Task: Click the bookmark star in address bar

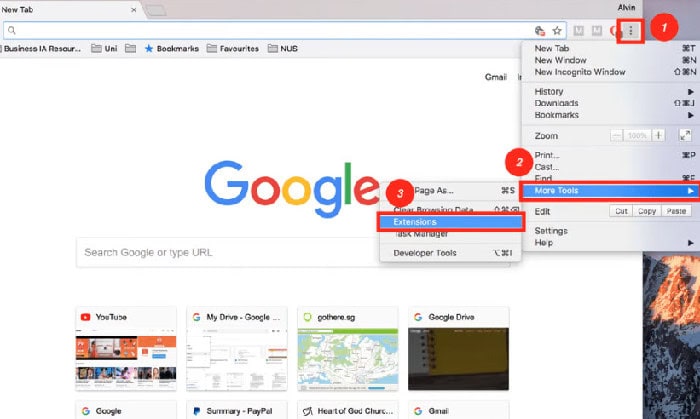Action: pos(557,30)
